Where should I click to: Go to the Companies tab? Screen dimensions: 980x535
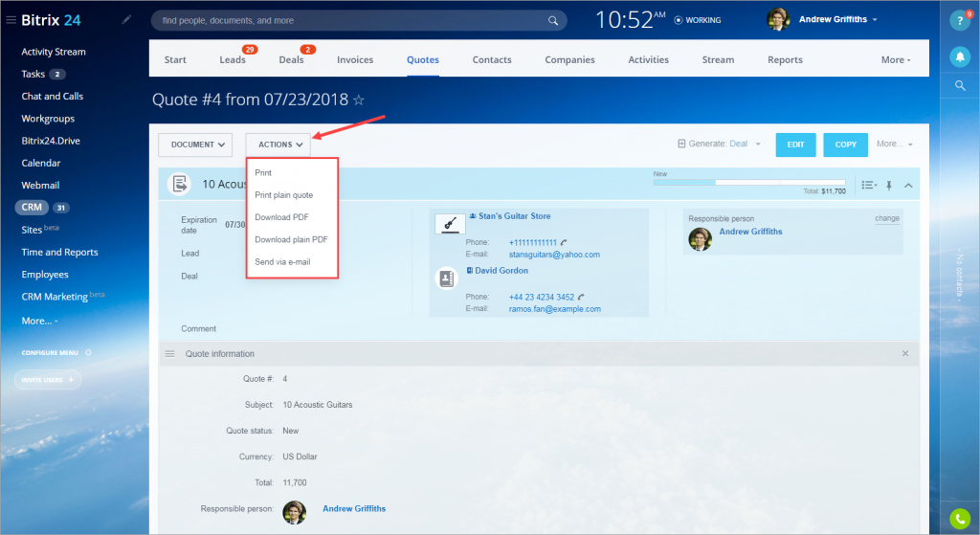pos(569,59)
